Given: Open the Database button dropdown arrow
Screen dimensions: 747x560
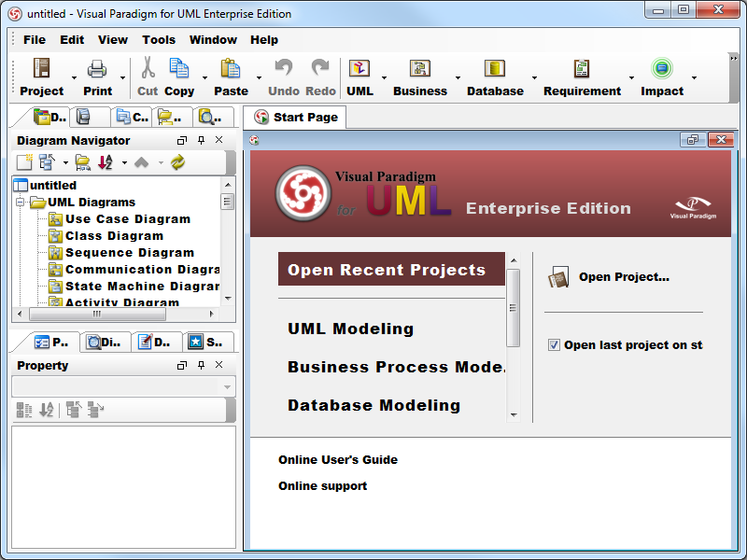Looking at the screenshot, I should pos(534,77).
